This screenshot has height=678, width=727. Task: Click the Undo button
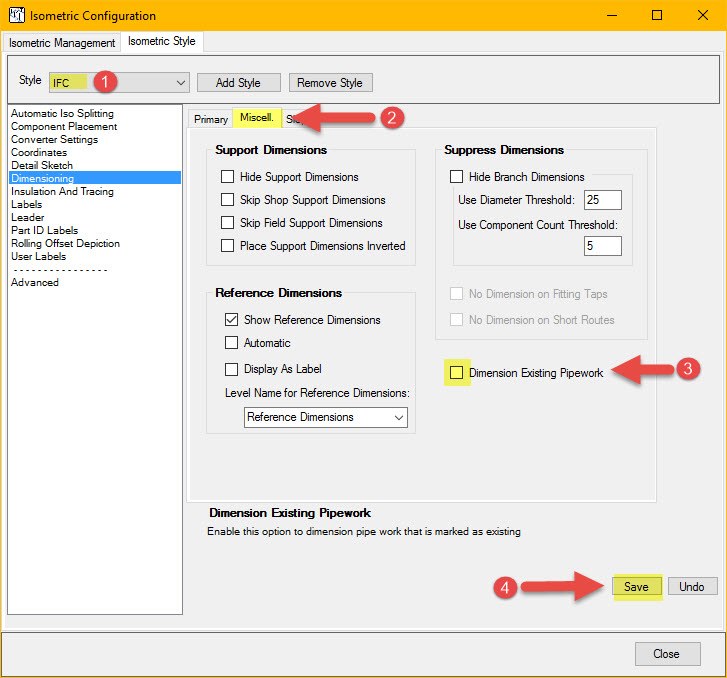[x=692, y=587]
